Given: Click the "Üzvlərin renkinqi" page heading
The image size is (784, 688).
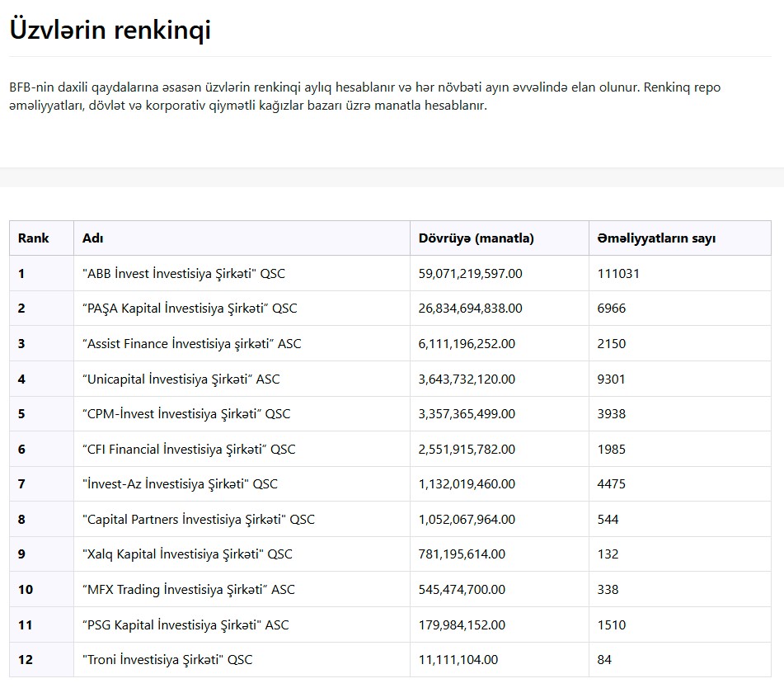Looking at the screenshot, I should click(x=110, y=31).
